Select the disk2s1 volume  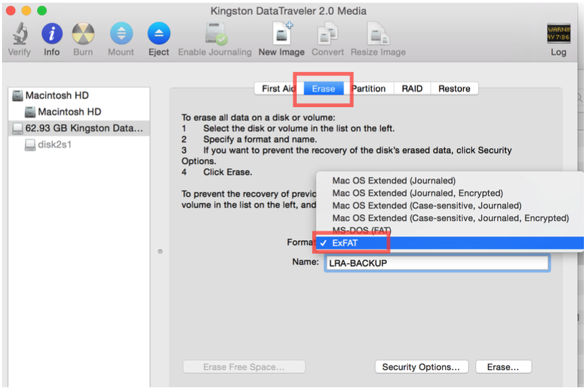pos(79,144)
